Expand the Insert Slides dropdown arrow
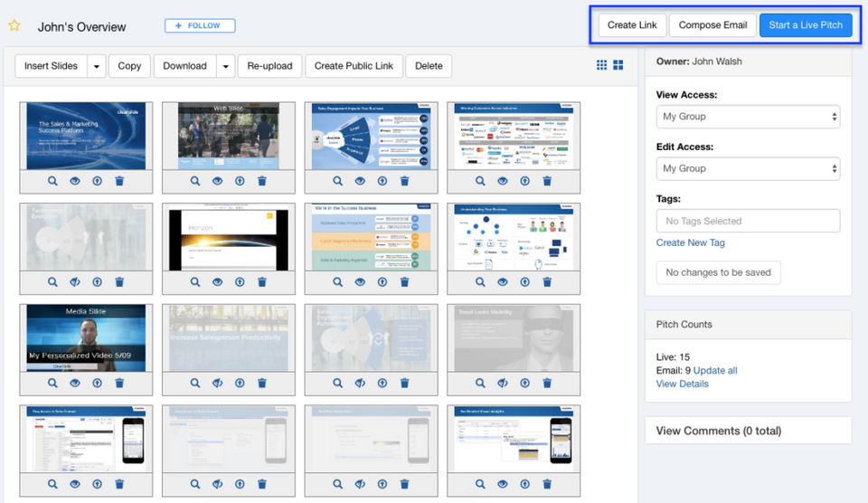Screen dimensions: 868x503 97,66
